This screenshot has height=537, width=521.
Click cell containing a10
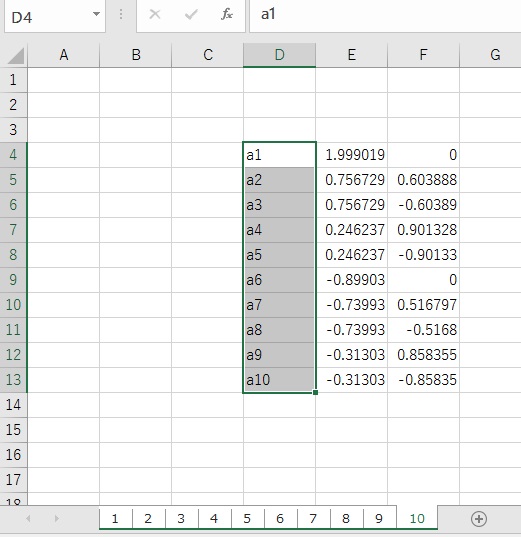(280, 380)
